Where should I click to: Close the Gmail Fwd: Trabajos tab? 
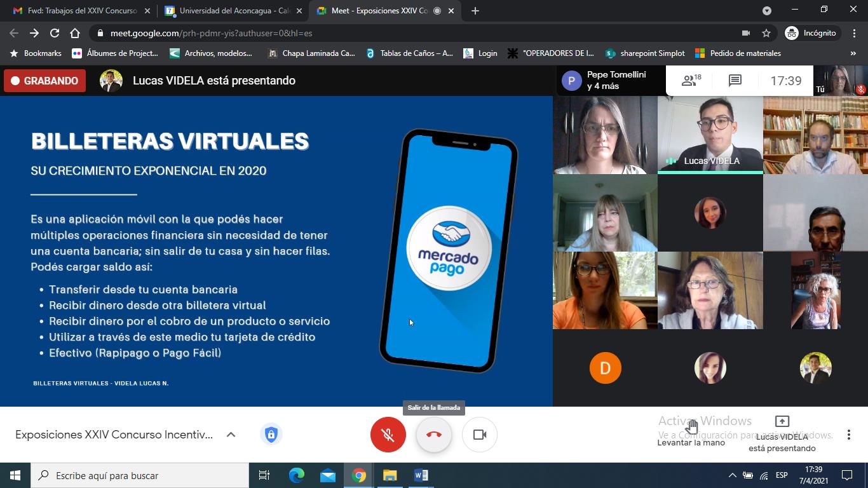[x=147, y=11]
